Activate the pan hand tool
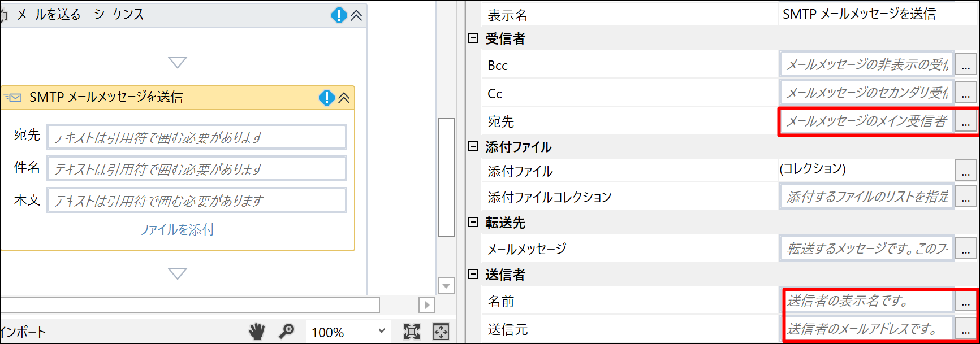This screenshot has height=344, width=980. [x=257, y=332]
